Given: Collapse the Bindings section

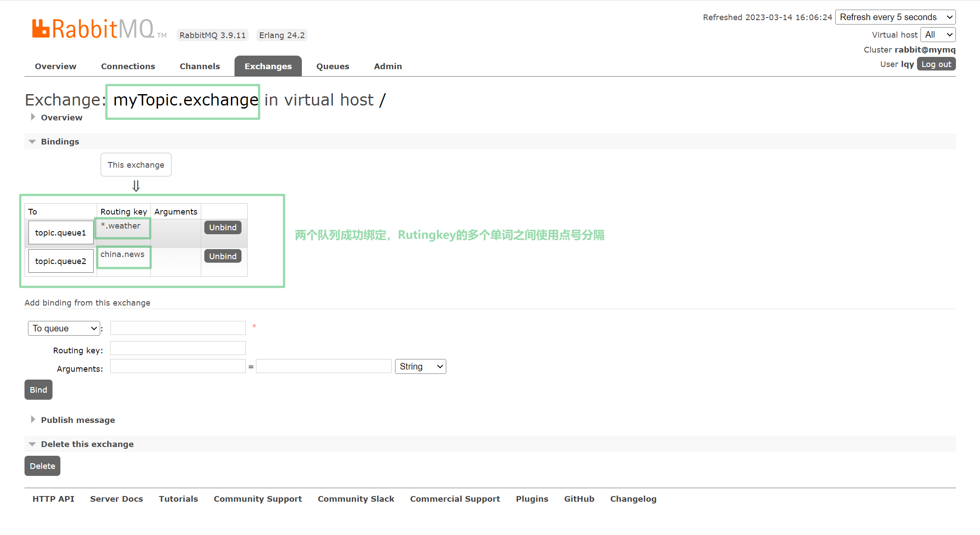Looking at the screenshot, I should click(59, 141).
